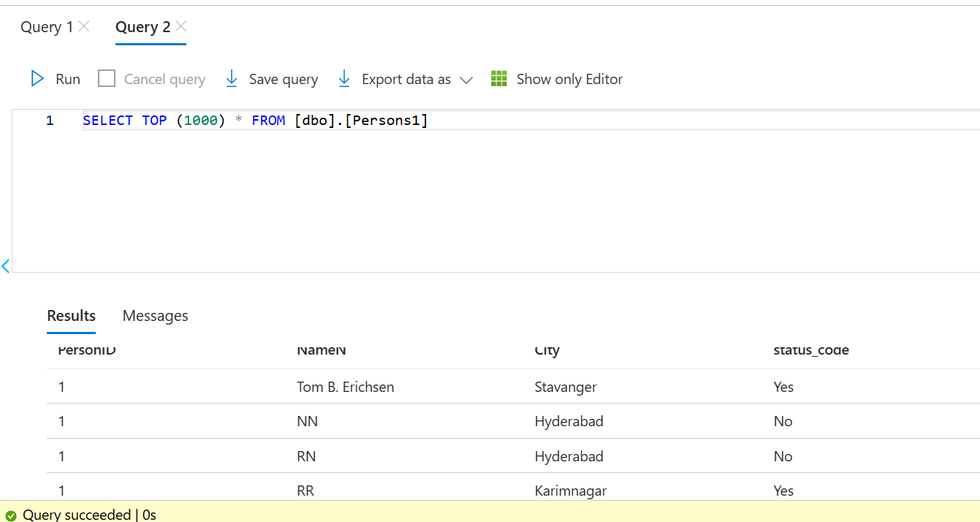Click the Run play icon
The image size is (980, 522).
(x=37, y=78)
